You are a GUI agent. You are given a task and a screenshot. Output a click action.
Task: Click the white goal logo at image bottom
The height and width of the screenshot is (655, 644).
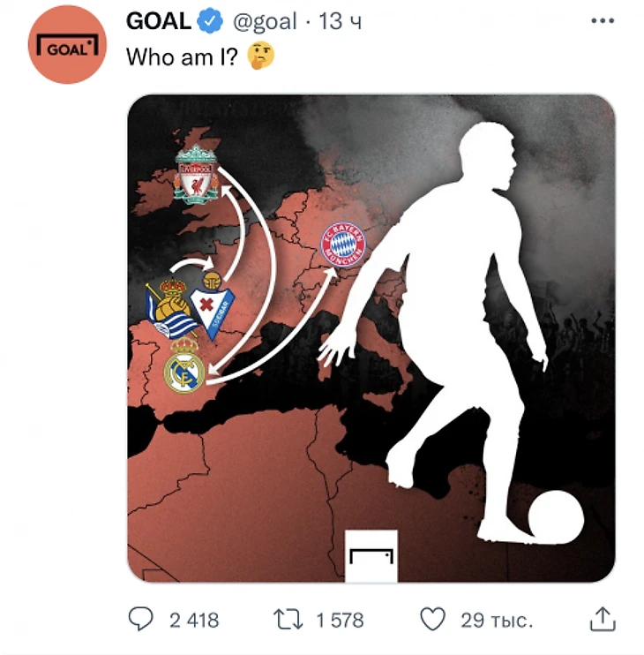pyautogui.click(x=371, y=556)
